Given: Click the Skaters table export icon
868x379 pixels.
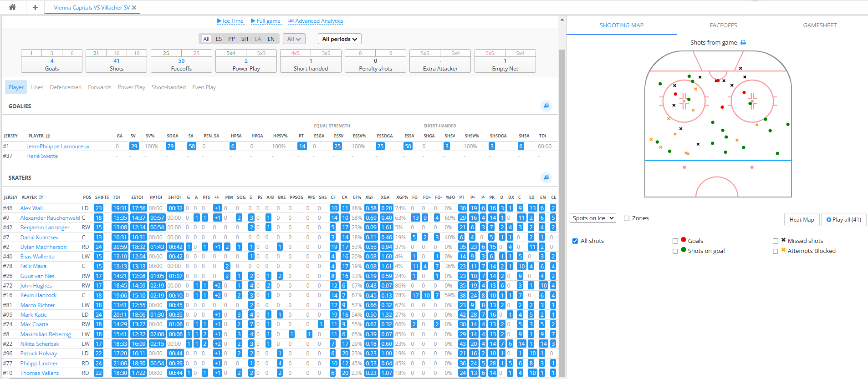Looking at the screenshot, I should (546, 177).
